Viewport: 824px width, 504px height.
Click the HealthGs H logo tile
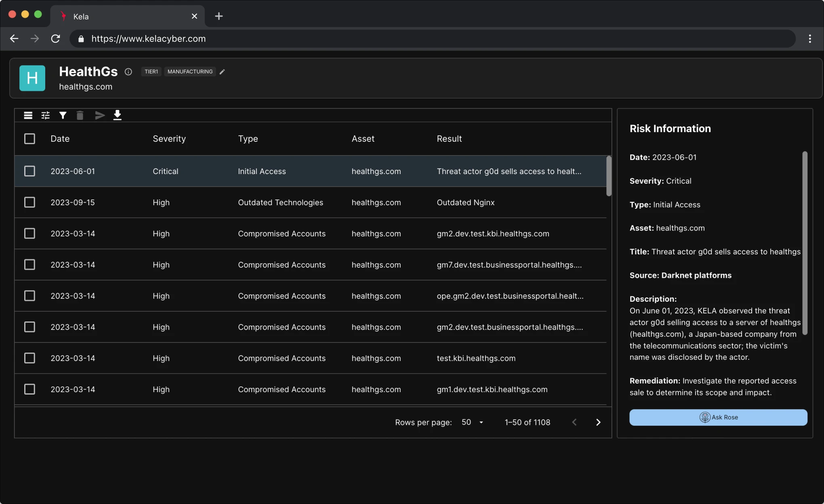pyautogui.click(x=32, y=78)
